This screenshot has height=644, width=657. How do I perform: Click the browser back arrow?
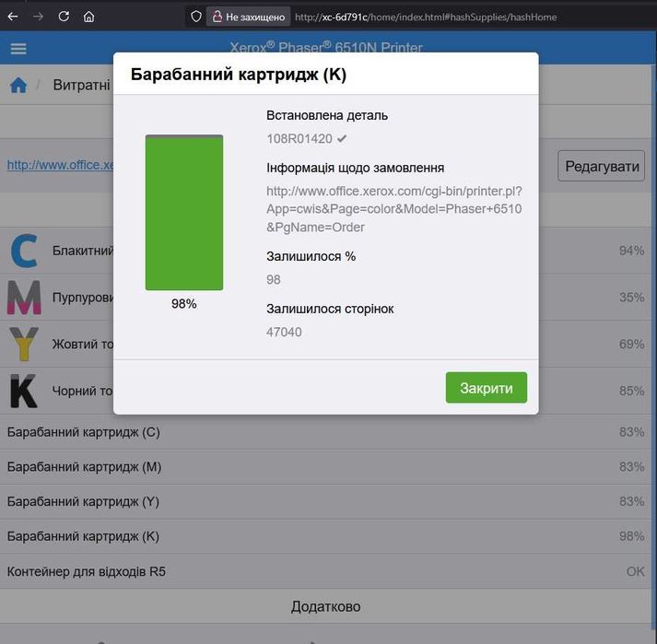pos(13,17)
